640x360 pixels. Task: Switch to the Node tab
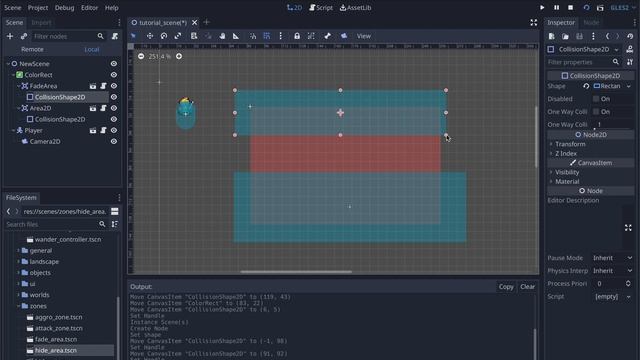[x=591, y=22]
